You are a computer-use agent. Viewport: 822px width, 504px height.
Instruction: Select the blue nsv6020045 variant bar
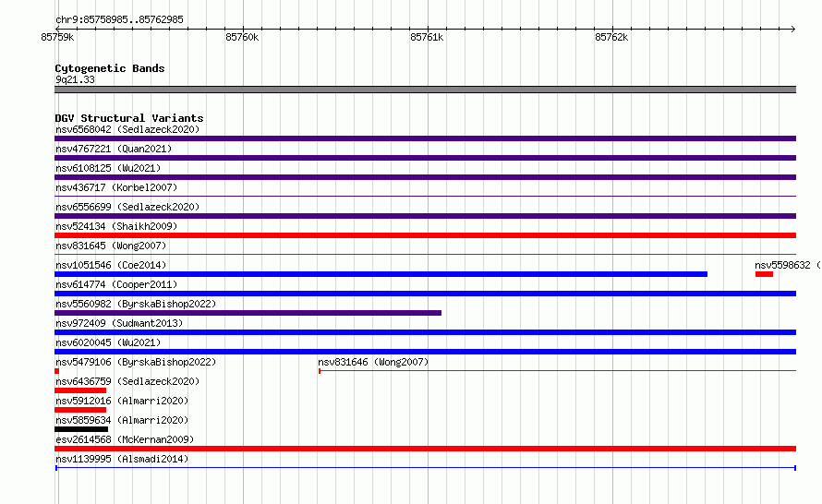tap(425, 352)
